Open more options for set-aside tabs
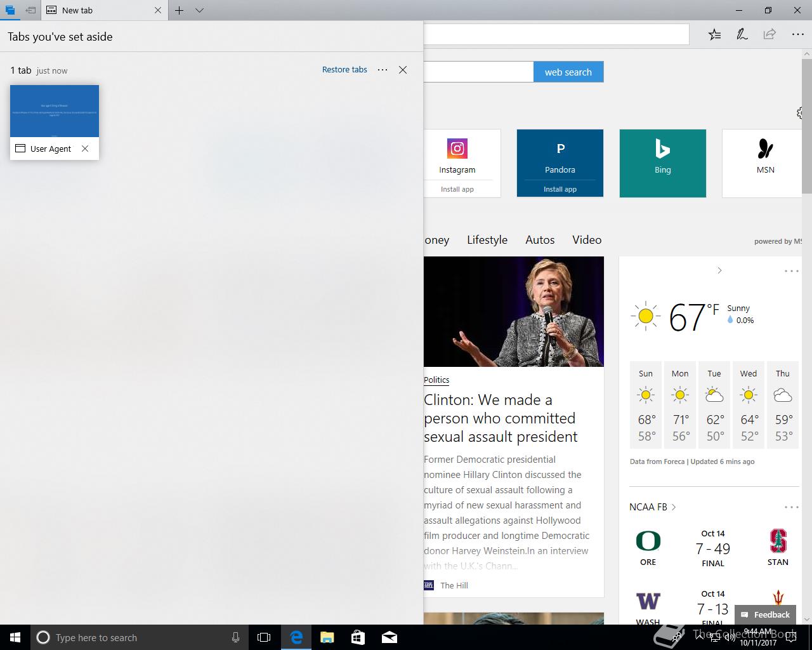This screenshot has height=650, width=812. point(383,70)
